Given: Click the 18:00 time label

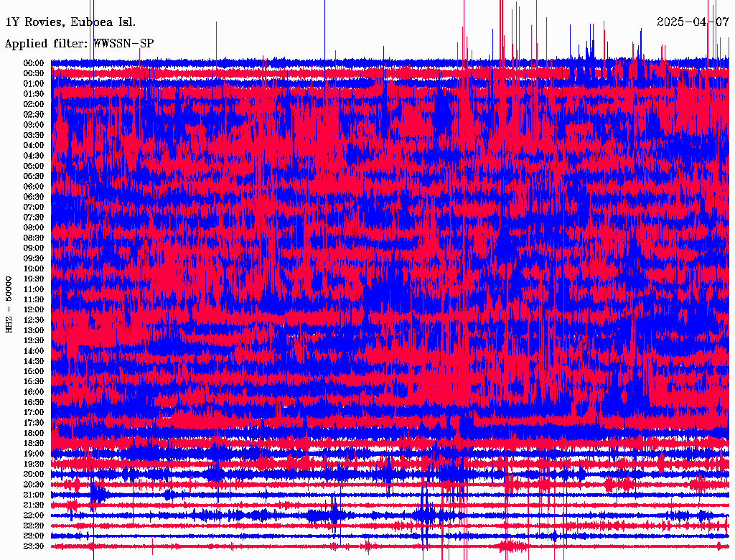Looking at the screenshot, I should [34, 433].
